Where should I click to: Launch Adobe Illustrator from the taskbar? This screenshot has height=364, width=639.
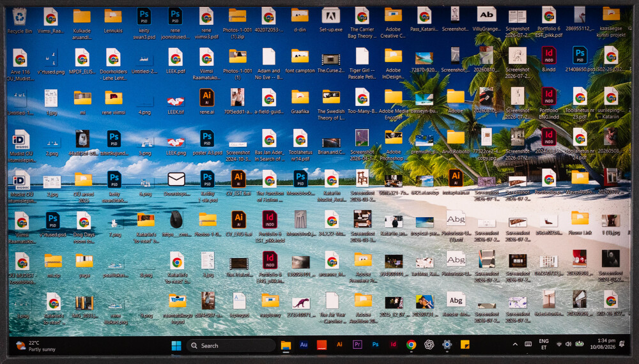(x=339, y=344)
